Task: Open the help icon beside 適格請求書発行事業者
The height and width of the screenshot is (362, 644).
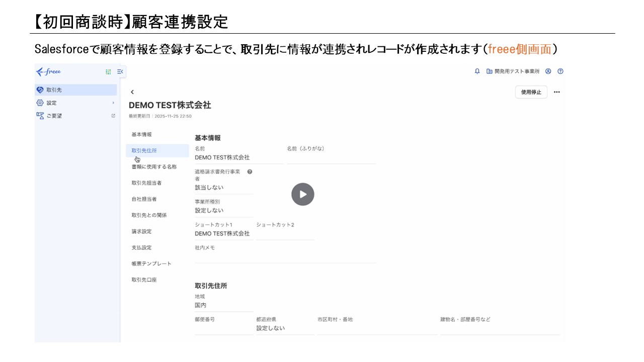Action: (x=250, y=171)
